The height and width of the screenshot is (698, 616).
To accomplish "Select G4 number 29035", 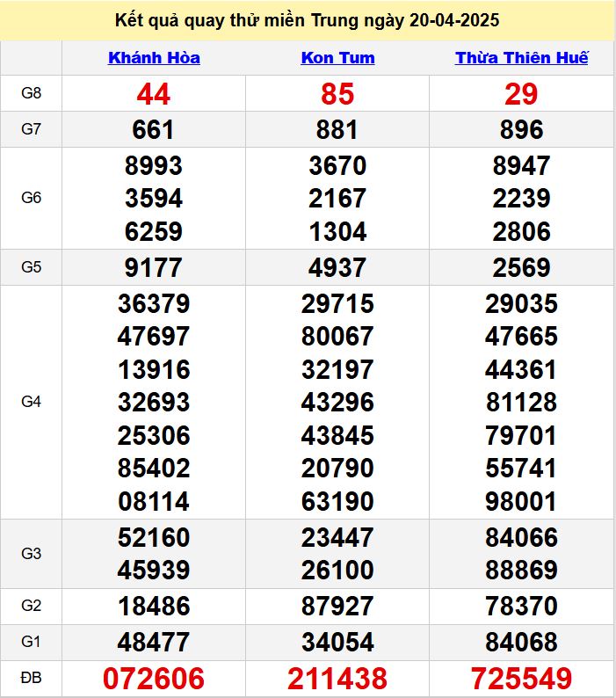I will click(x=521, y=304).
